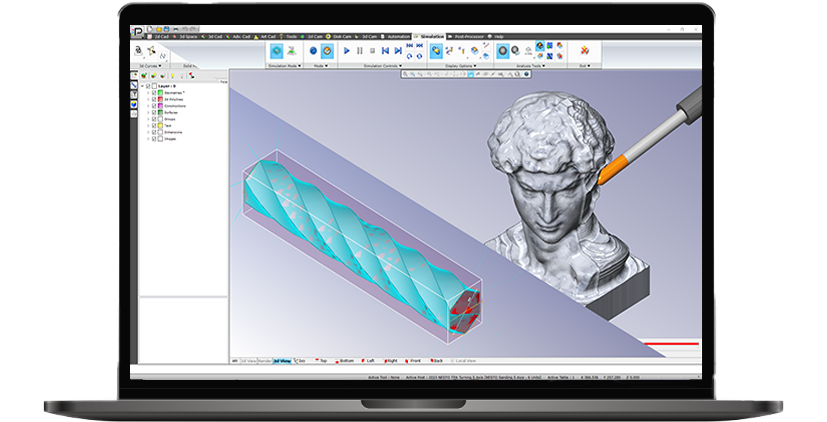827x422 pixels.
Task: Switch to the Top view
Action: pos(321,361)
